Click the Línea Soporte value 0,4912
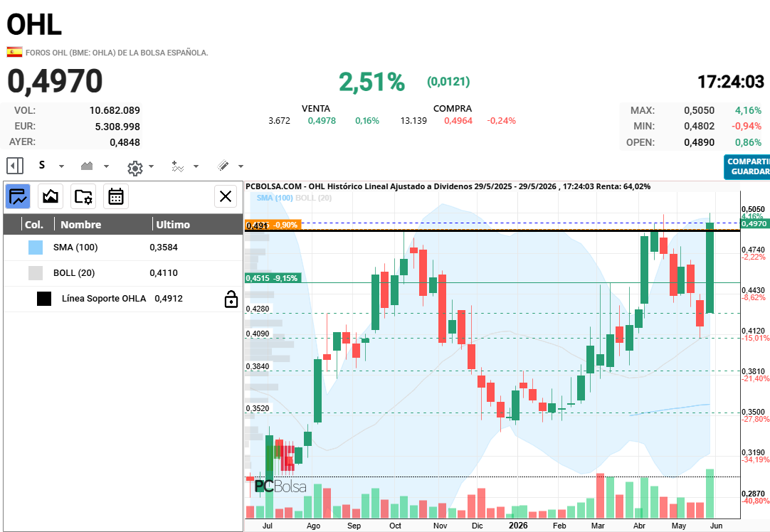 169,299
